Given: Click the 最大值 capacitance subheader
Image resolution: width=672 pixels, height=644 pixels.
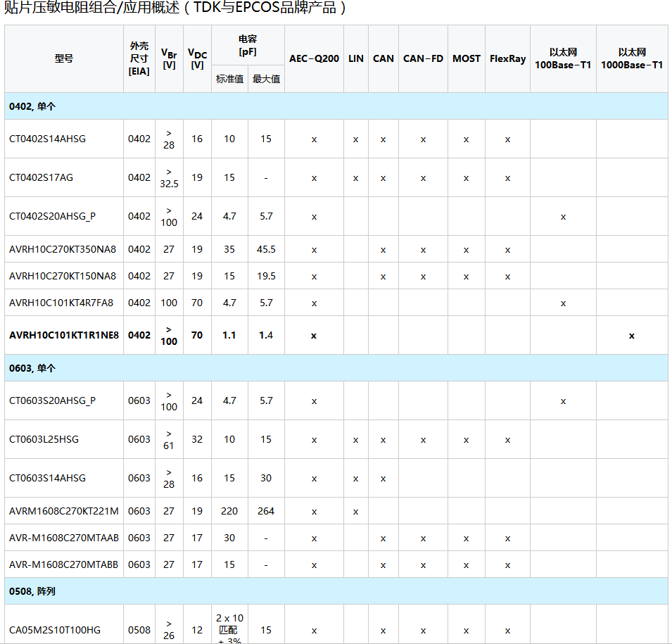Looking at the screenshot, I should [x=266, y=79].
